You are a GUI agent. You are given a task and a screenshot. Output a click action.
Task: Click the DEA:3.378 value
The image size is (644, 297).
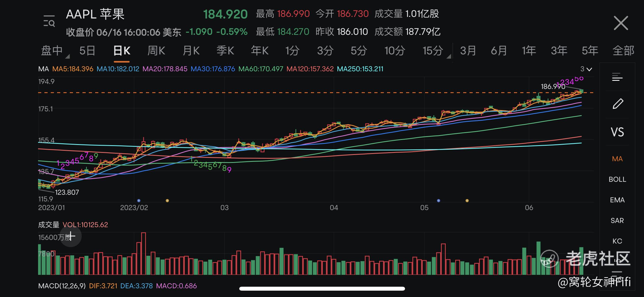136,286
